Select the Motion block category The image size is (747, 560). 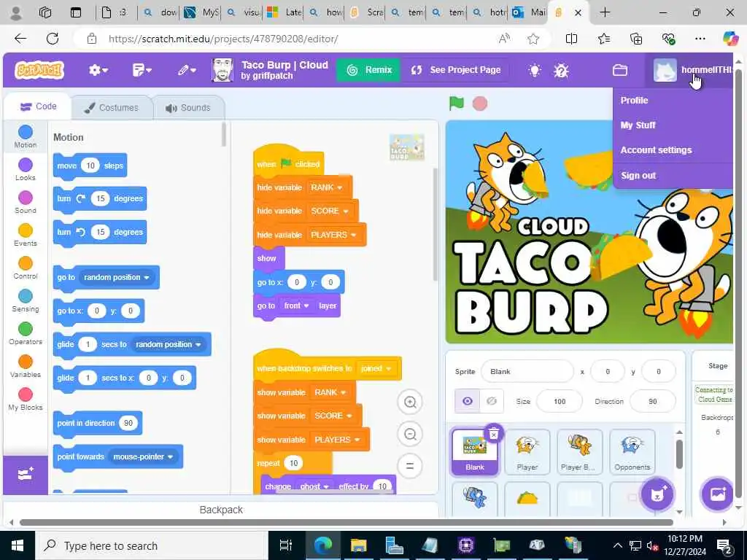[x=26, y=136]
